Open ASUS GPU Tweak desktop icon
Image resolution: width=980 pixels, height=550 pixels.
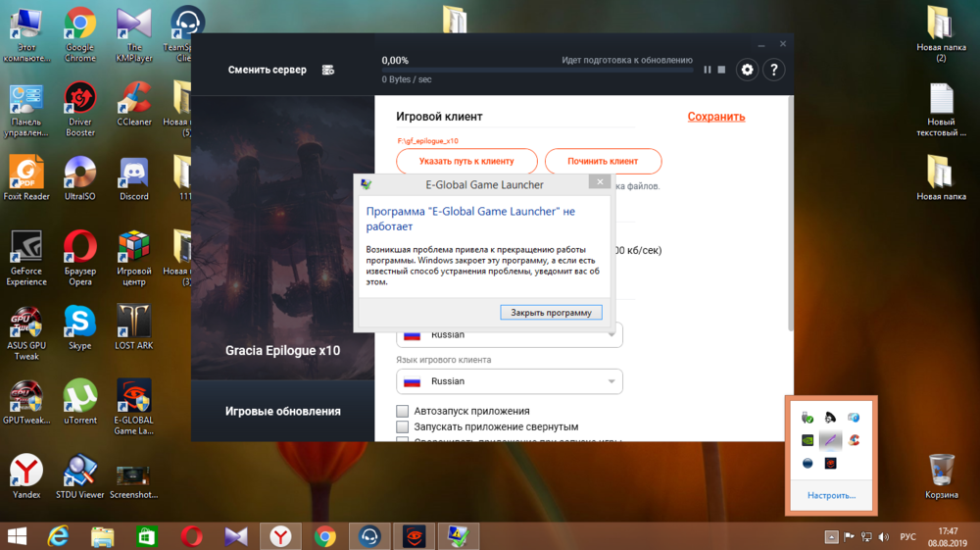26,333
